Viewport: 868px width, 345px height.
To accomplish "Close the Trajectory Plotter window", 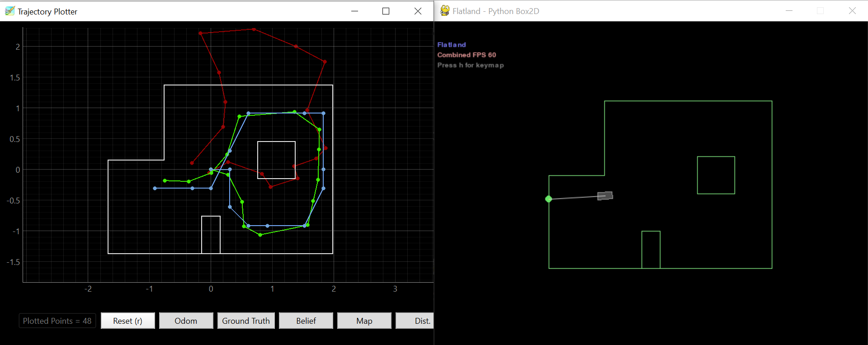I will (418, 11).
